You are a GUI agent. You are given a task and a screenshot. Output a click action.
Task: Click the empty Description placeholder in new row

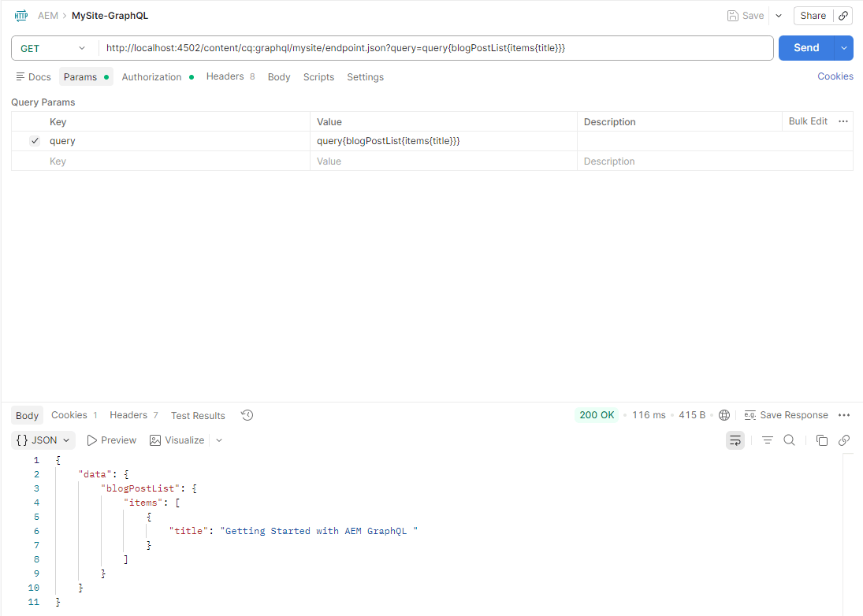coord(714,161)
